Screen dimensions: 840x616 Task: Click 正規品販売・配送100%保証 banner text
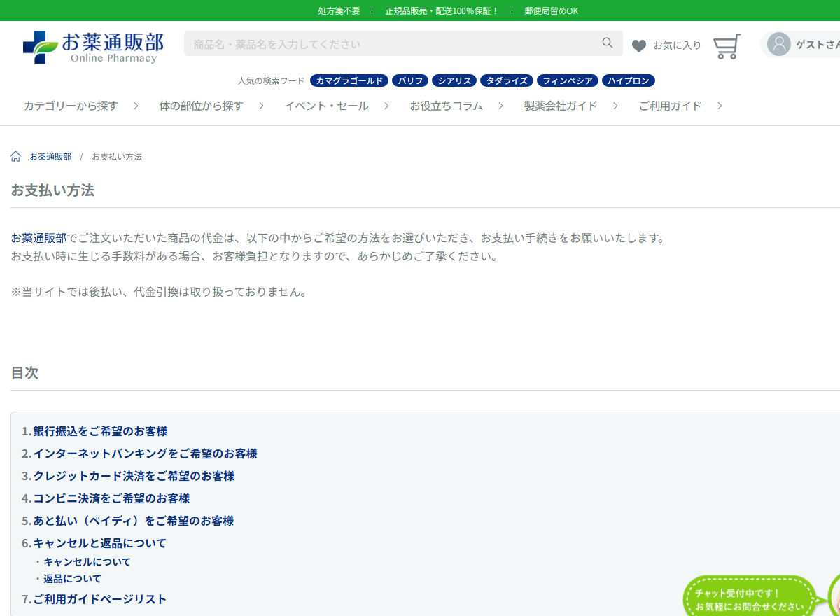click(x=442, y=10)
